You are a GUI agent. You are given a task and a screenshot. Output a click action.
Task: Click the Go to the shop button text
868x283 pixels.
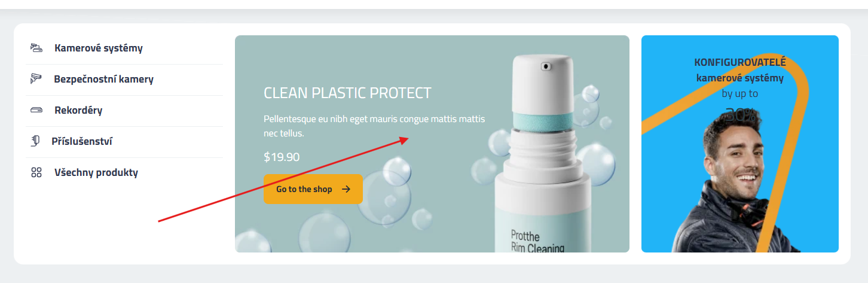click(x=304, y=189)
